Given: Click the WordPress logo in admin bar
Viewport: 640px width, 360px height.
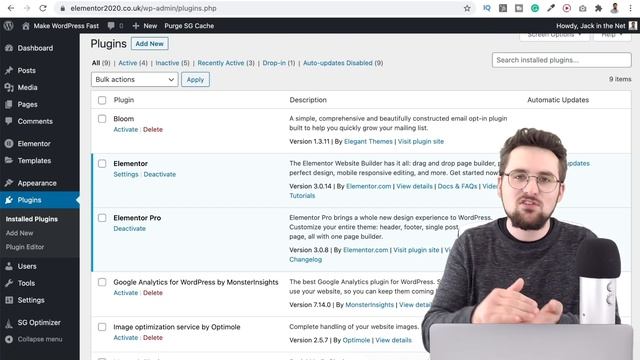Looking at the screenshot, I should click(x=9, y=26).
